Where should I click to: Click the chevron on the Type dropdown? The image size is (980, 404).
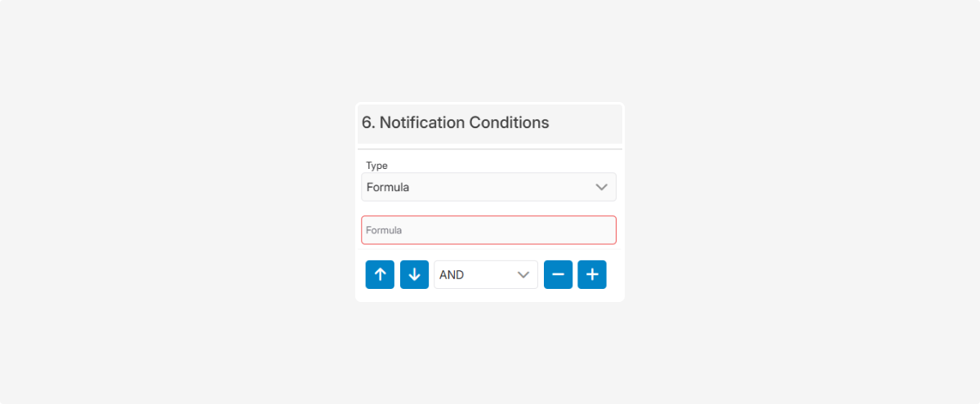coord(602,187)
